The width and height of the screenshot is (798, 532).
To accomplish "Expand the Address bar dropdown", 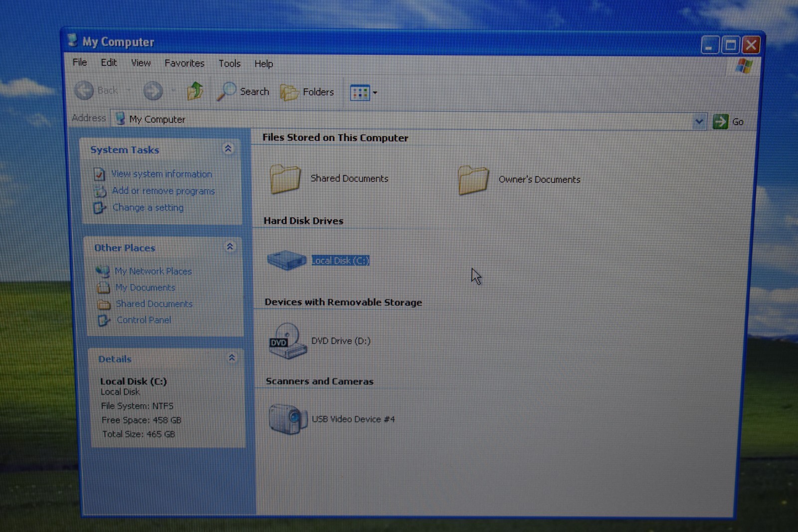I will (699, 121).
